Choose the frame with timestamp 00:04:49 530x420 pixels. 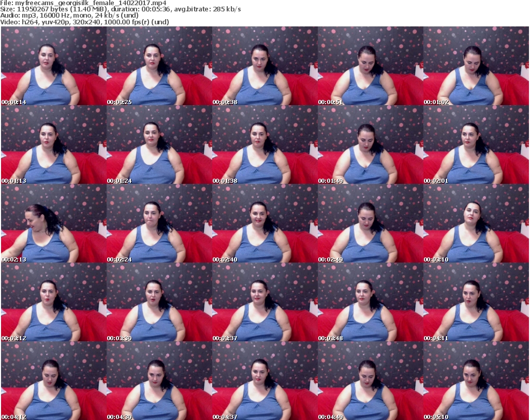coord(371,381)
